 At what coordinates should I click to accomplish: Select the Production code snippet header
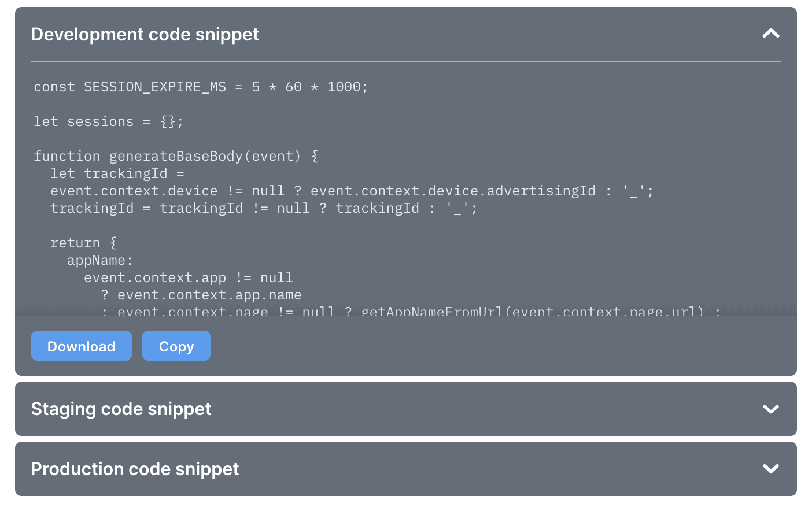135,469
